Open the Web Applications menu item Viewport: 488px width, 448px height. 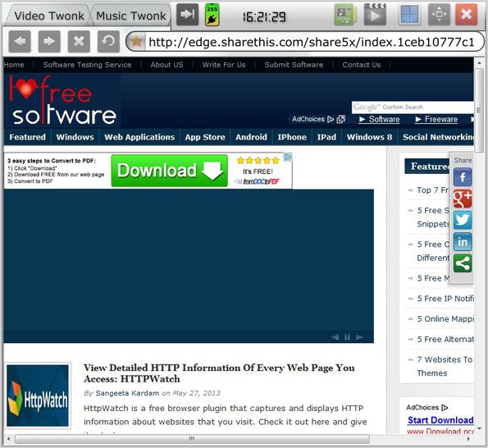139,137
